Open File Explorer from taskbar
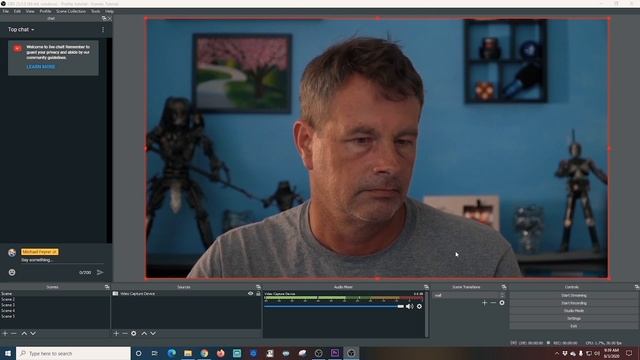Screen dimensions: 640x360 click(188, 353)
